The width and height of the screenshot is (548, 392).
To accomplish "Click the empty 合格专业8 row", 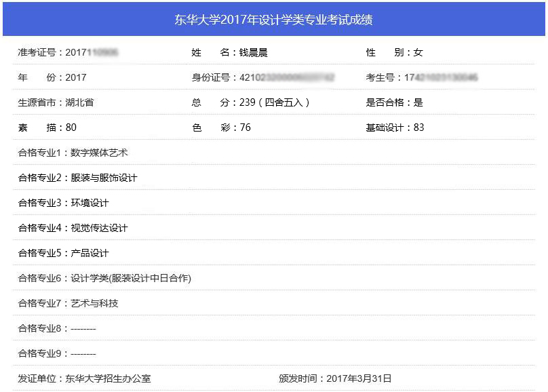I will pos(274,328).
